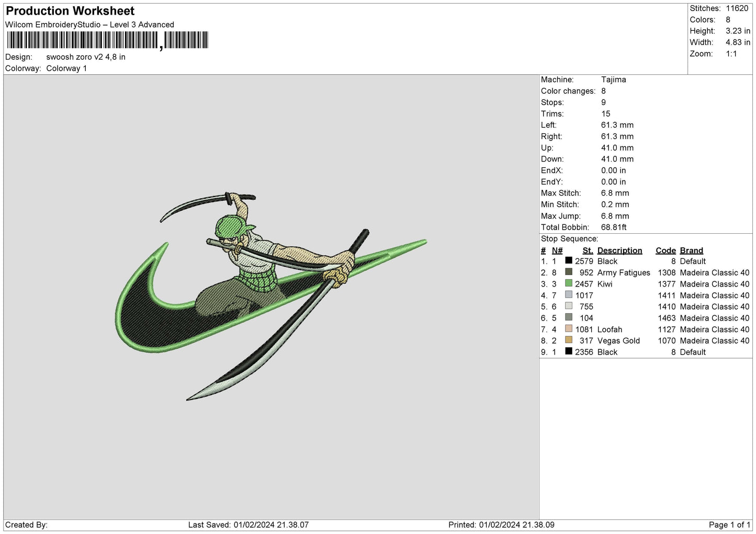The image size is (756, 534).
Task: Click the 755 pale gray swatch
Action: tap(569, 306)
